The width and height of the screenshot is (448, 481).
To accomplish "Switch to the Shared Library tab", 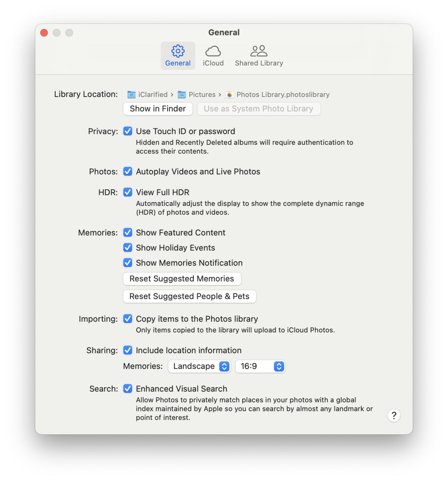I will pos(259,55).
